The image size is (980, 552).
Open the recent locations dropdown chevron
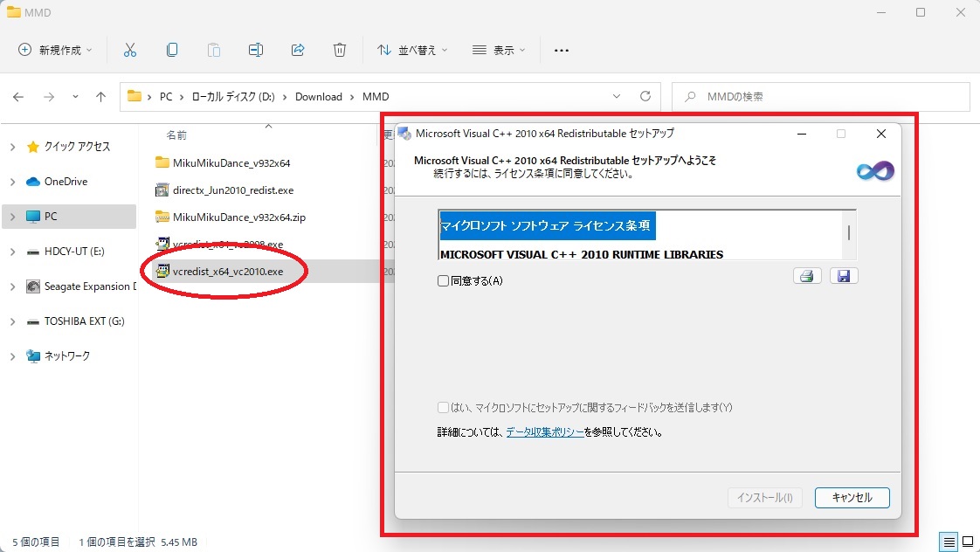click(75, 97)
